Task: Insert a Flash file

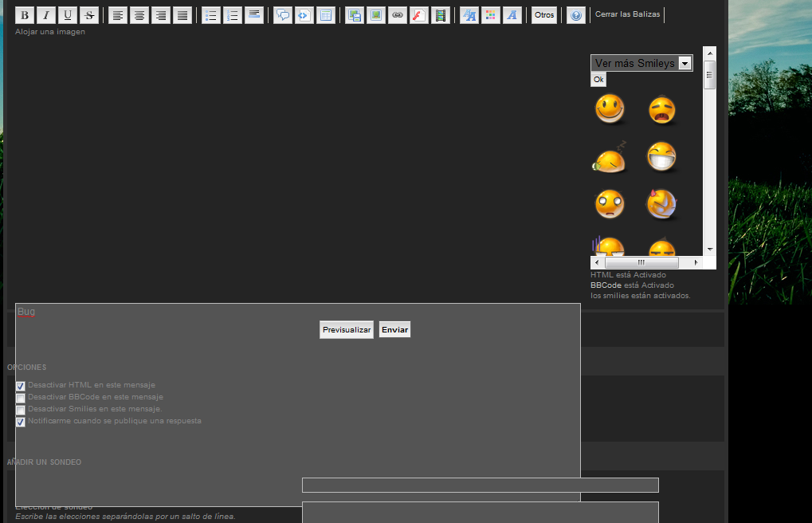Action: 419,15
